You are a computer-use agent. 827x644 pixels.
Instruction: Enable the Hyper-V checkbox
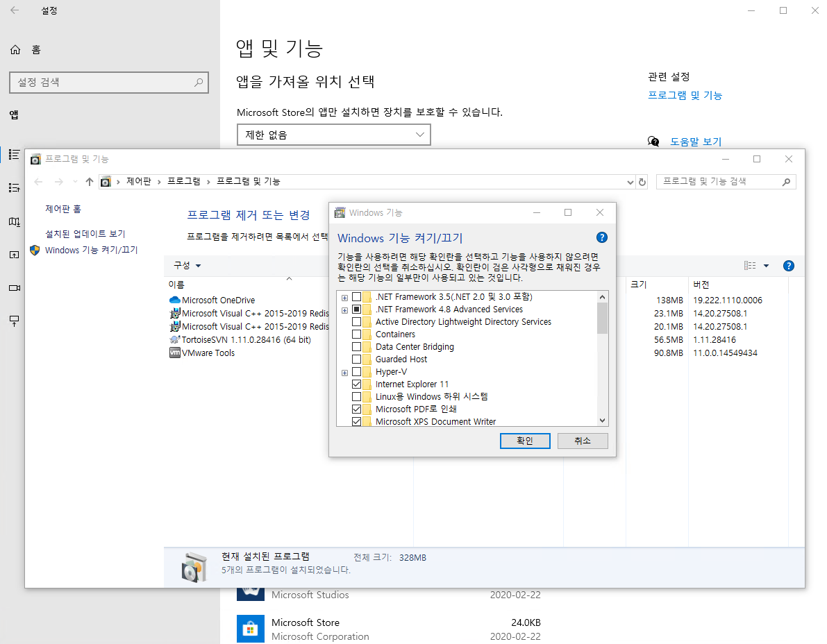pos(356,371)
